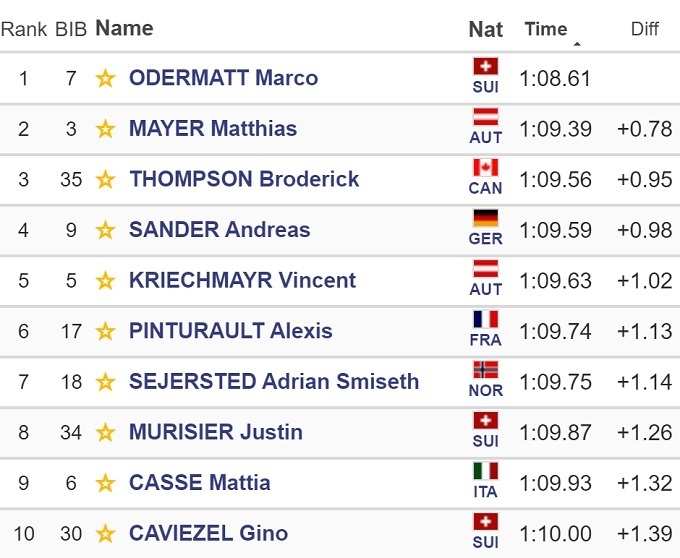This screenshot has height=558, width=680.
Task: Toggle favorite star for THOMPSON Broderick
Action: 105,180
